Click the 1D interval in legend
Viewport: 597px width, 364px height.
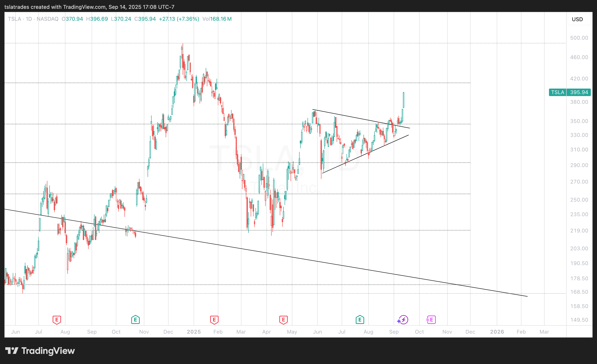click(x=29, y=19)
